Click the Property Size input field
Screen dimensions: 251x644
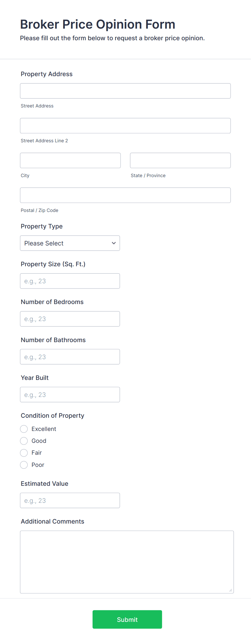70,281
